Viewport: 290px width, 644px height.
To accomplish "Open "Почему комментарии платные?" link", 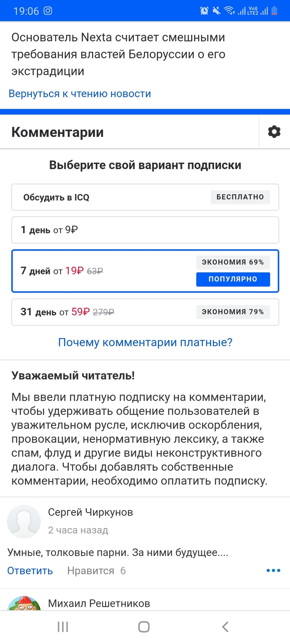I will [145, 342].
